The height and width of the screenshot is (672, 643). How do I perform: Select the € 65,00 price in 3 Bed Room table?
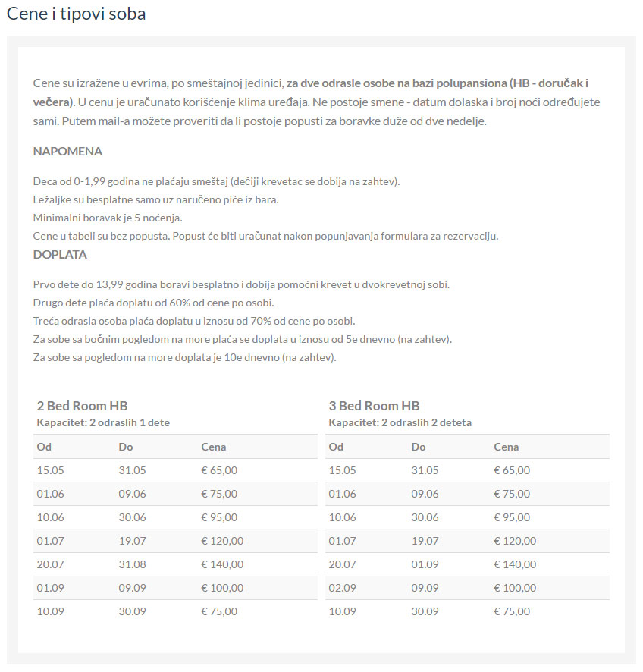[512, 470]
